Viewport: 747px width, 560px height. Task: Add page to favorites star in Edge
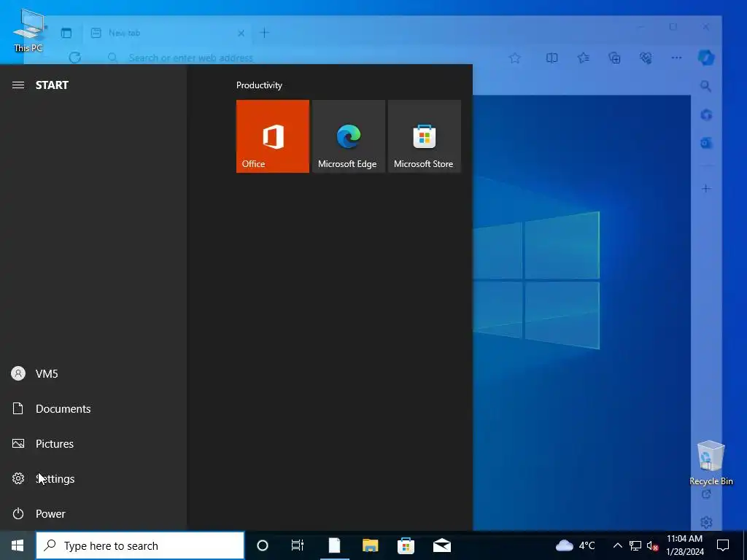(514, 58)
